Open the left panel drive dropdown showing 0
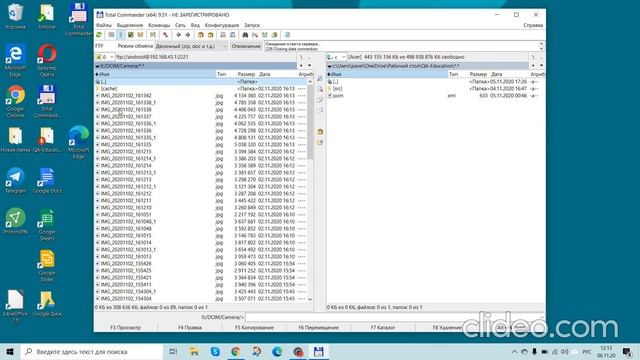This screenshot has height=360, width=640. [105, 57]
